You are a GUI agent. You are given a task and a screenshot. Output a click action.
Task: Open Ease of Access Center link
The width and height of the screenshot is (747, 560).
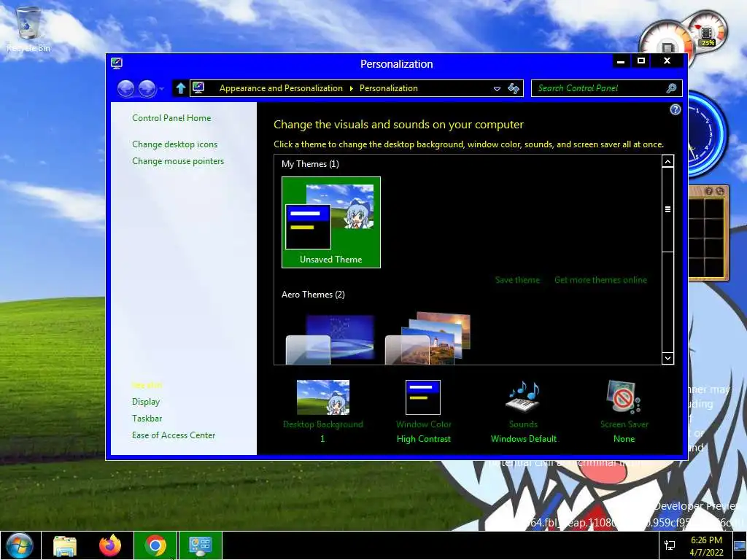[x=174, y=435]
